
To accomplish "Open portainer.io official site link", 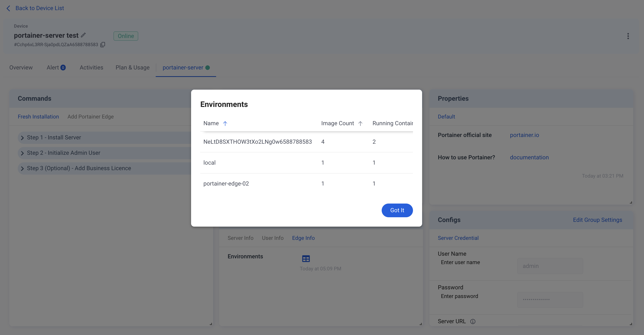I will (x=524, y=135).
